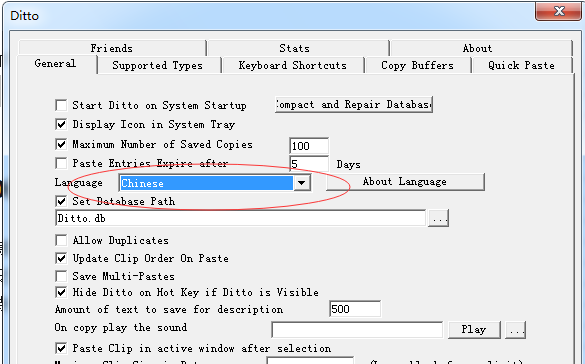Check Allow Duplicates option
585x364 pixels.
pyautogui.click(x=61, y=240)
